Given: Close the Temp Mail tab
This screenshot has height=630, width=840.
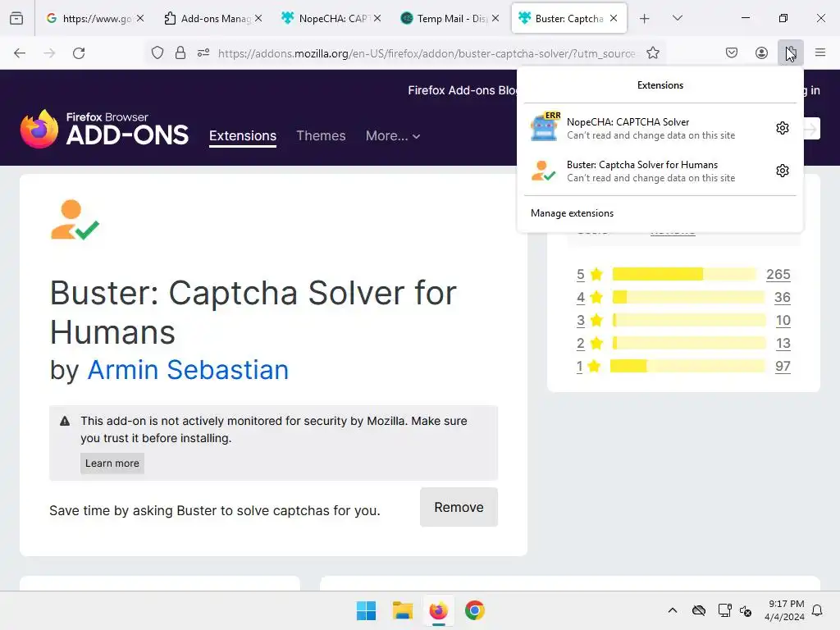Looking at the screenshot, I should [x=495, y=18].
